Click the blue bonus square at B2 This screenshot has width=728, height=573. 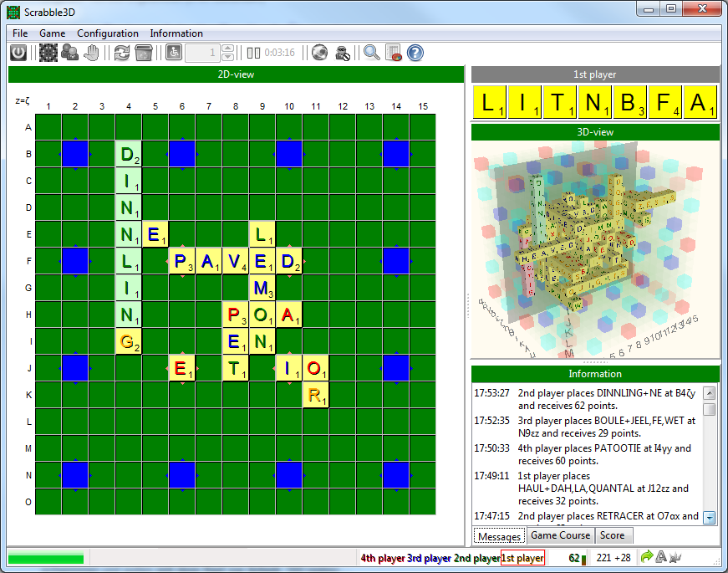75,154
